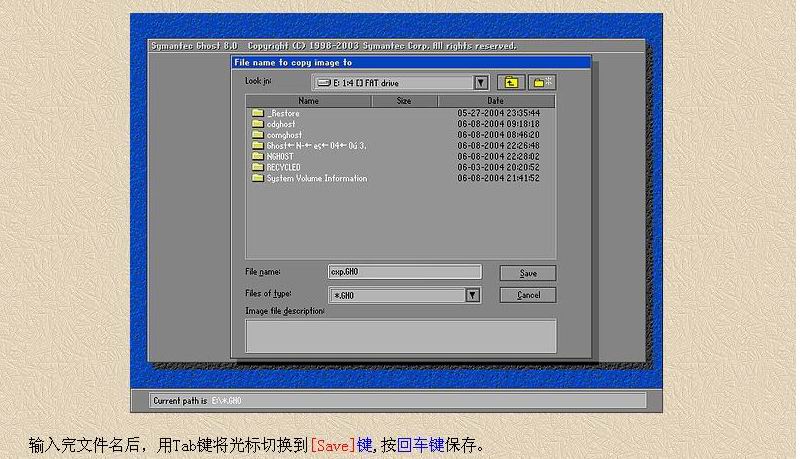The height and width of the screenshot is (459, 803).
Task: Click the Symantec Ghost 8.0 title text
Action: click(194, 46)
